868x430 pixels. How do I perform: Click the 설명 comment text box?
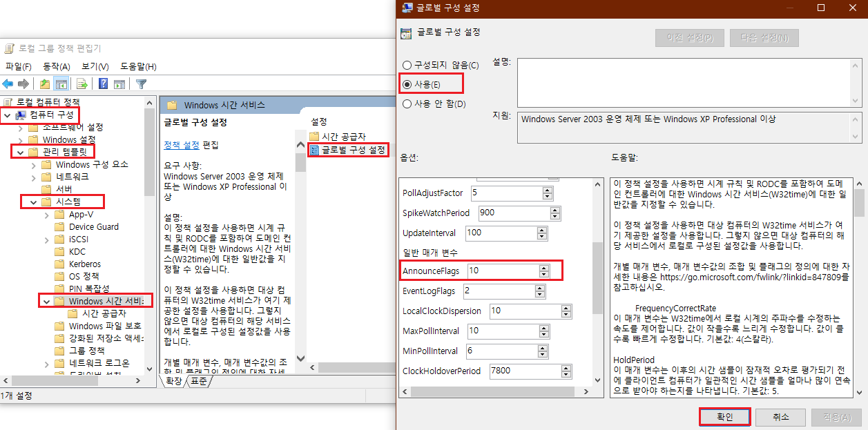[x=684, y=82]
